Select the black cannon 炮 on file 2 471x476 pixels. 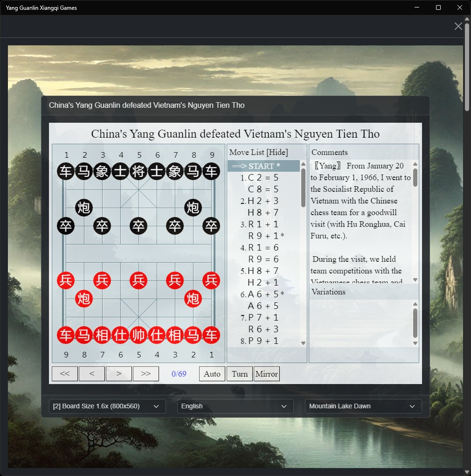[84, 208]
